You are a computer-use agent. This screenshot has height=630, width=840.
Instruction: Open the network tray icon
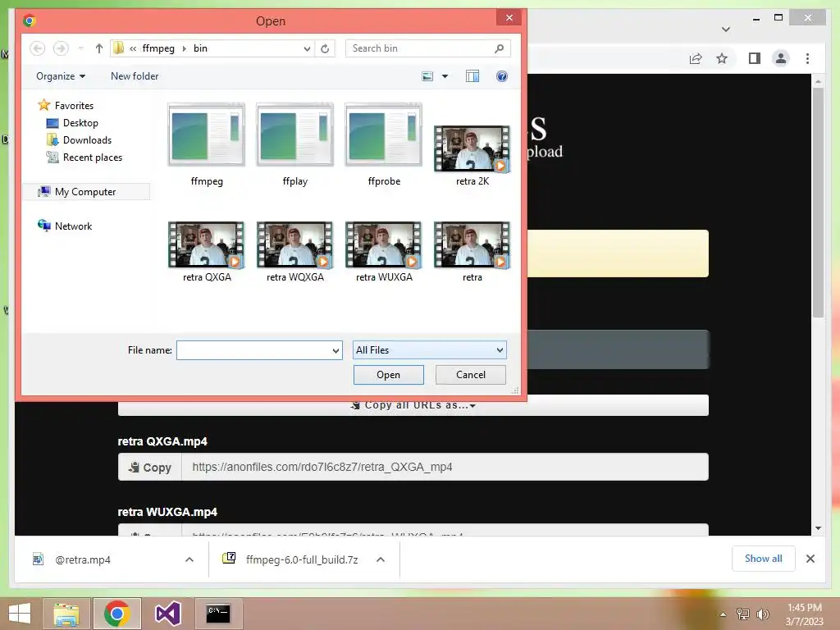[x=742, y=614]
